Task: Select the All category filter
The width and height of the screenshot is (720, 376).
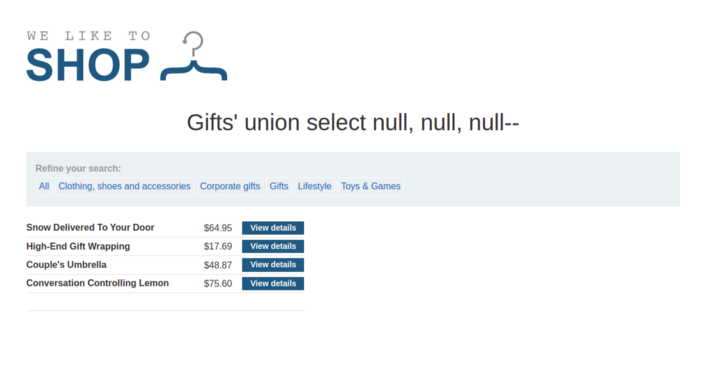Action: pyautogui.click(x=44, y=186)
